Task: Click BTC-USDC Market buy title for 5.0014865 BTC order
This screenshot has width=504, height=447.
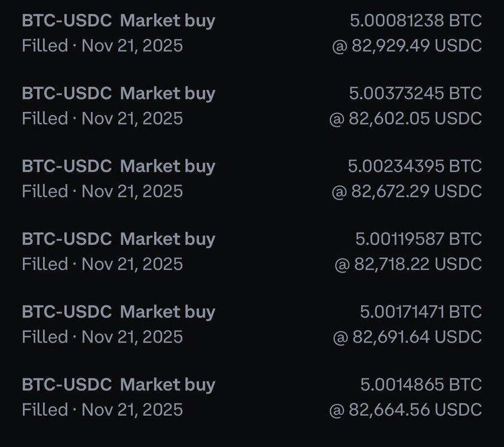Action: (x=118, y=384)
